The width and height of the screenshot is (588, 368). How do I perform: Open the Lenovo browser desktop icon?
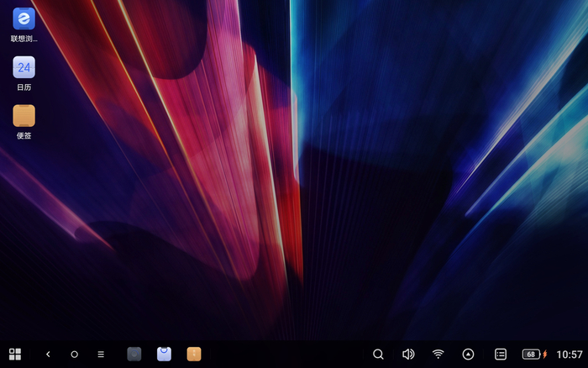point(24,19)
